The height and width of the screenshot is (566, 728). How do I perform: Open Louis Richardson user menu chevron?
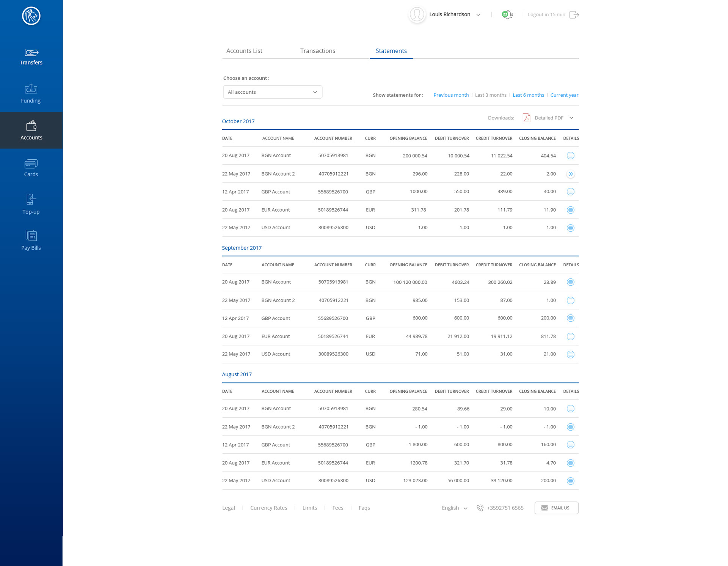(x=478, y=15)
